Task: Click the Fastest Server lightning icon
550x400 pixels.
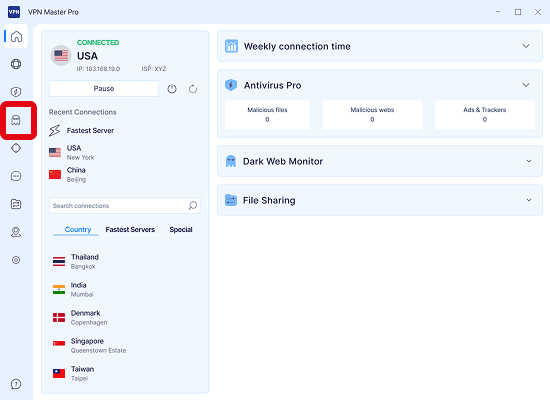Action: click(x=55, y=131)
